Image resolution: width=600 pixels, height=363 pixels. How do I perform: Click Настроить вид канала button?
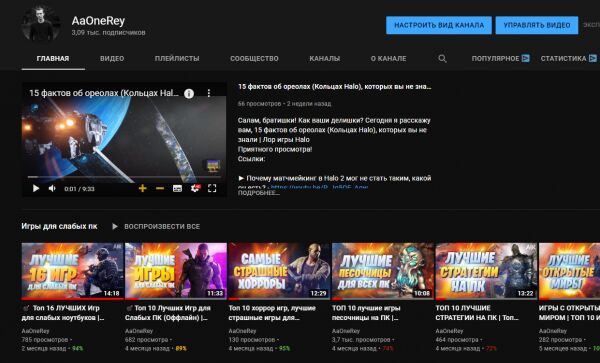click(x=439, y=25)
